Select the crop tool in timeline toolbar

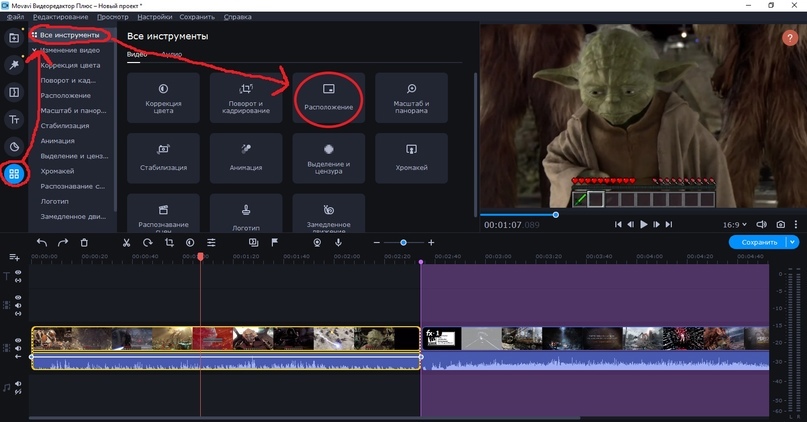coord(169,242)
